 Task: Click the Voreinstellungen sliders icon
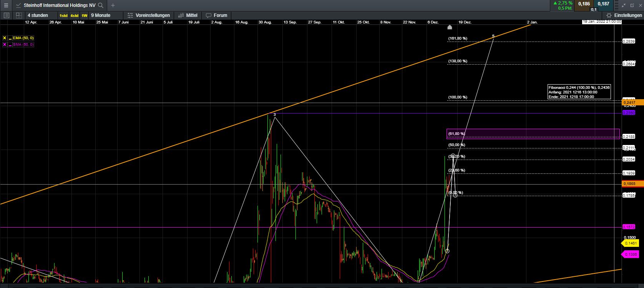pos(130,15)
